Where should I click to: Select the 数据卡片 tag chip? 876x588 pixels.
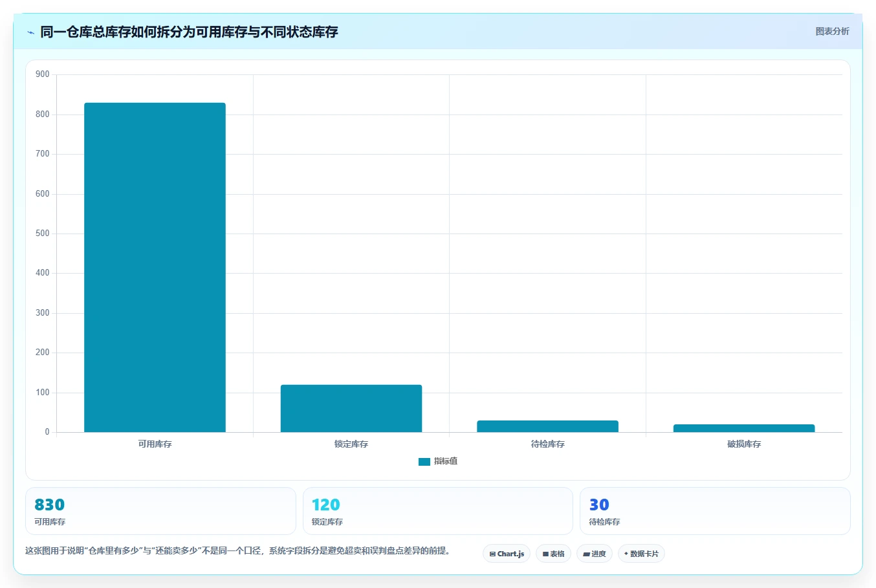pyautogui.click(x=641, y=554)
